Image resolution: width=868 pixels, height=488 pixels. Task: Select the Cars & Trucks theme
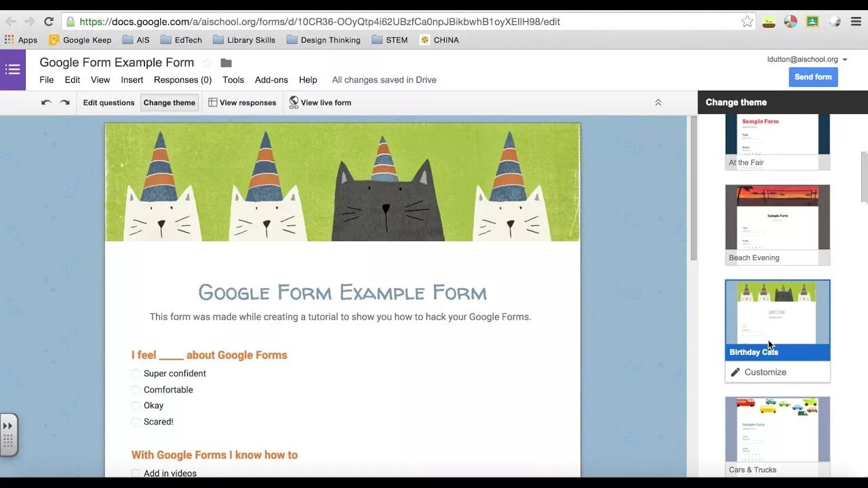pyautogui.click(x=777, y=436)
